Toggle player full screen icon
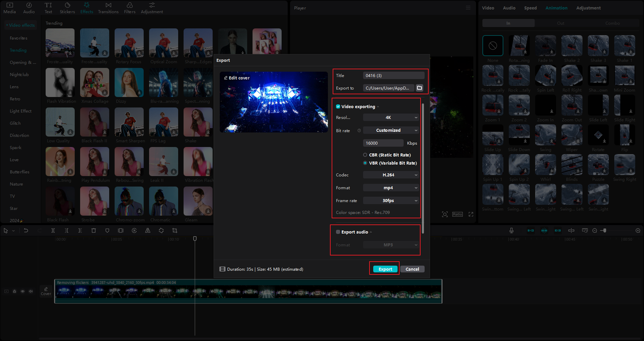 pyautogui.click(x=471, y=214)
